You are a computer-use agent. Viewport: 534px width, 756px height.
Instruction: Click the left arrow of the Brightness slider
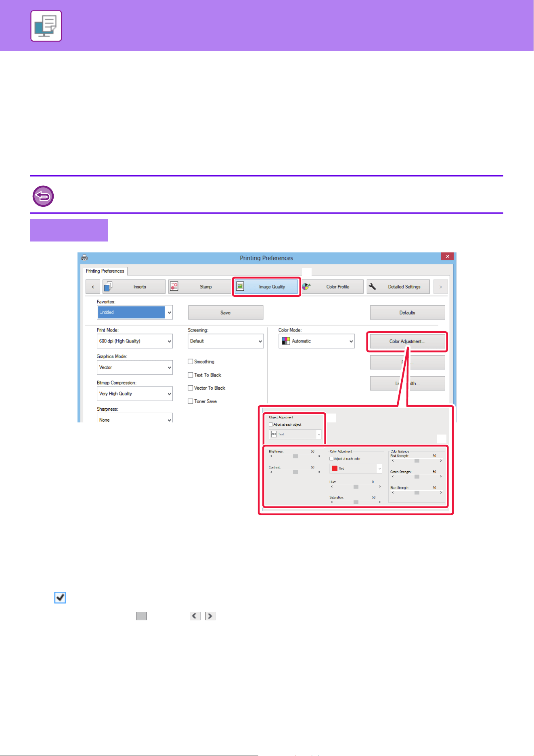(271, 456)
